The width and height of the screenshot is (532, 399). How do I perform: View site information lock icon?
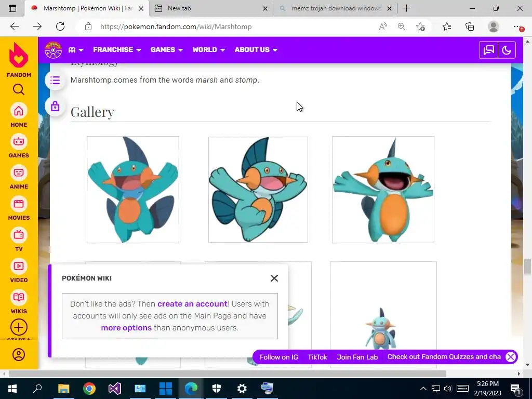88,26
